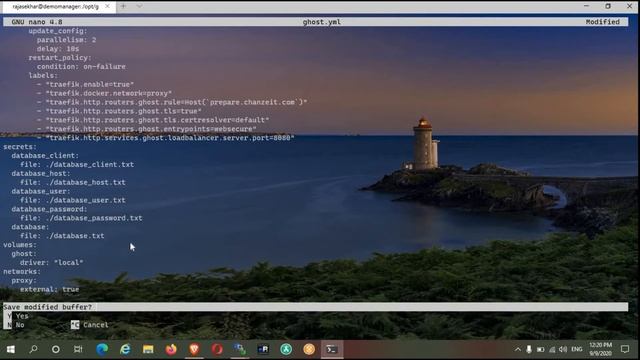Click the 'traefik.docker.network=proxy' line
Image resolution: width=640 pixels, height=360 pixels.
(104, 93)
